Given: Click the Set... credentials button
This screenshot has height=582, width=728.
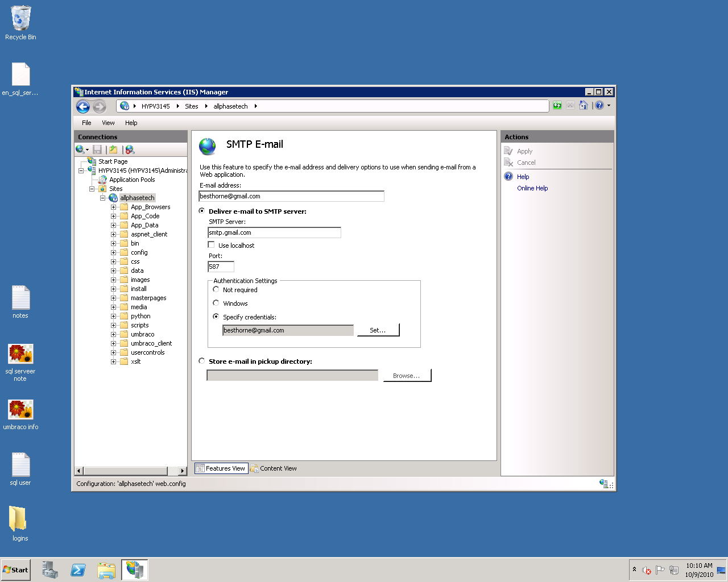Looking at the screenshot, I should tap(378, 330).
